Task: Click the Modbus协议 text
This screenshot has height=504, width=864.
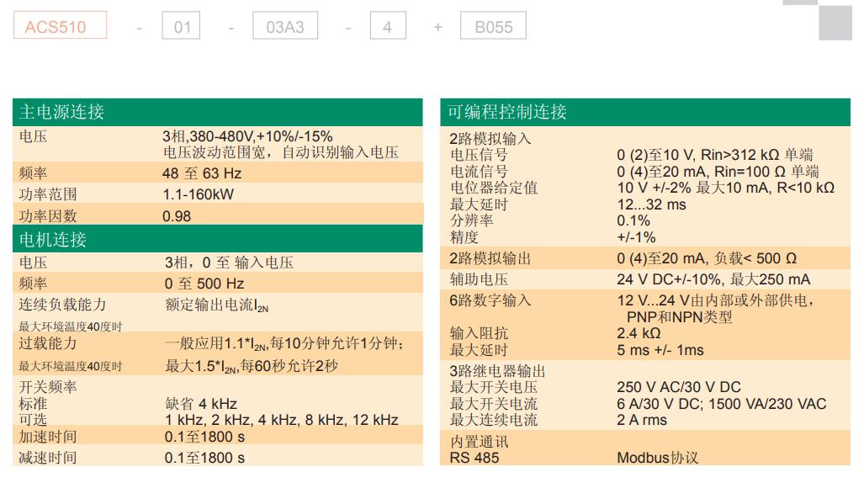Action: [x=658, y=458]
